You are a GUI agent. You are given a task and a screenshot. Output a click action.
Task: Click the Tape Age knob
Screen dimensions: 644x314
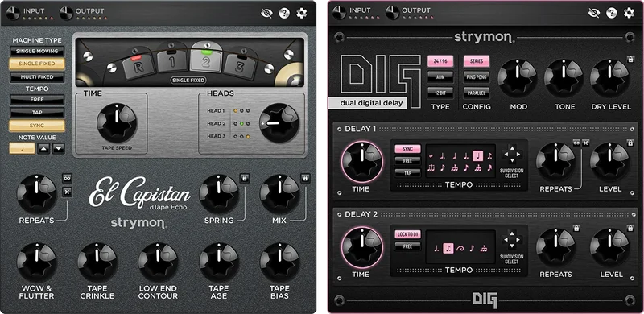(219, 262)
